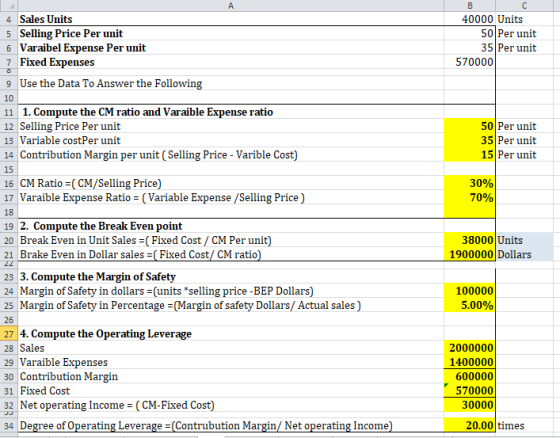This screenshot has height=438, width=560.
Task: Click the green error indicator in Fixed Cost cell
Action: [446, 385]
